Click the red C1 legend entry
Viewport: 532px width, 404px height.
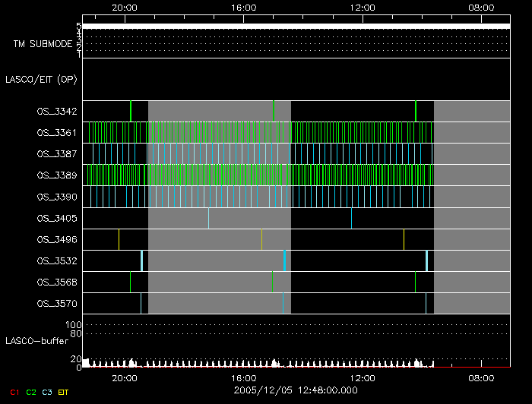coord(14,393)
